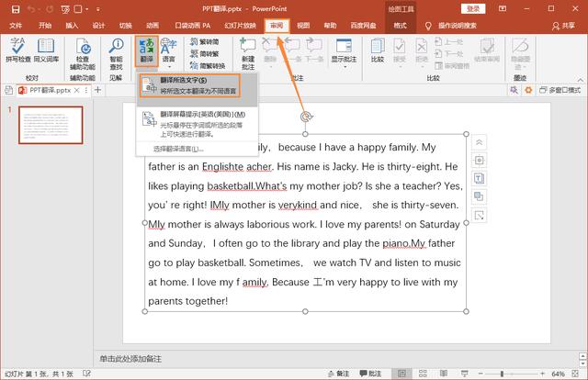The image size is (588, 380).
Task: Click the text T icon beside the text box
Action: click(479, 178)
